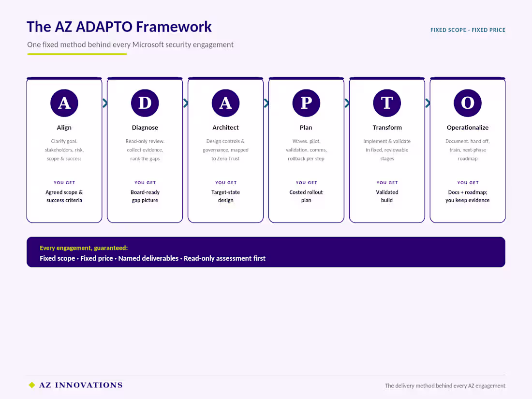This screenshot has height=399, width=532.
Task: Click the 'FIXED SCOPE · FIXED PRICE' tag
Action: click(x=468, y=30)
